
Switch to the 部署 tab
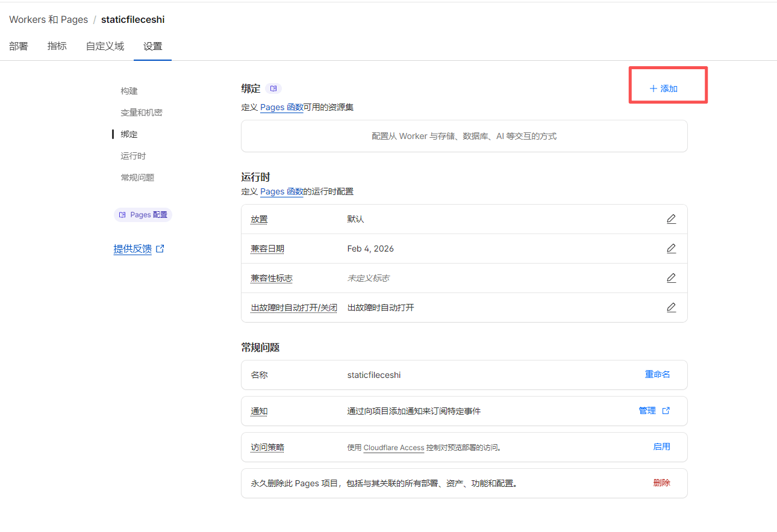[18, 46]
